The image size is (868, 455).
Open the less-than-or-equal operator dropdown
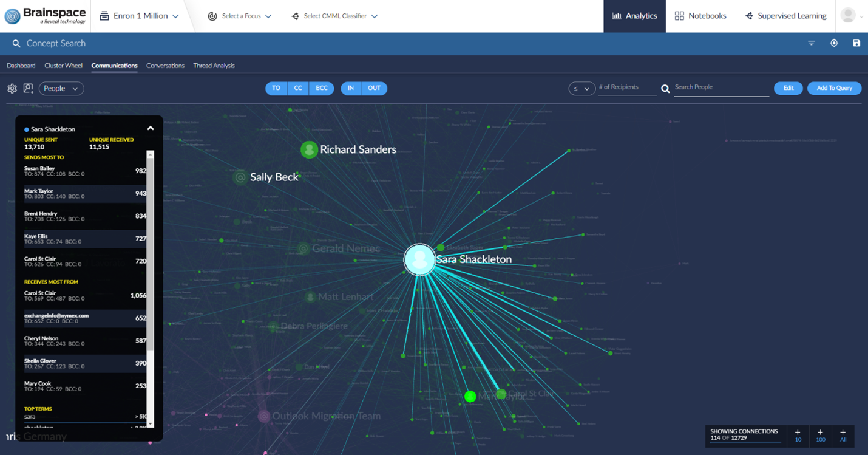coord(581,89)
